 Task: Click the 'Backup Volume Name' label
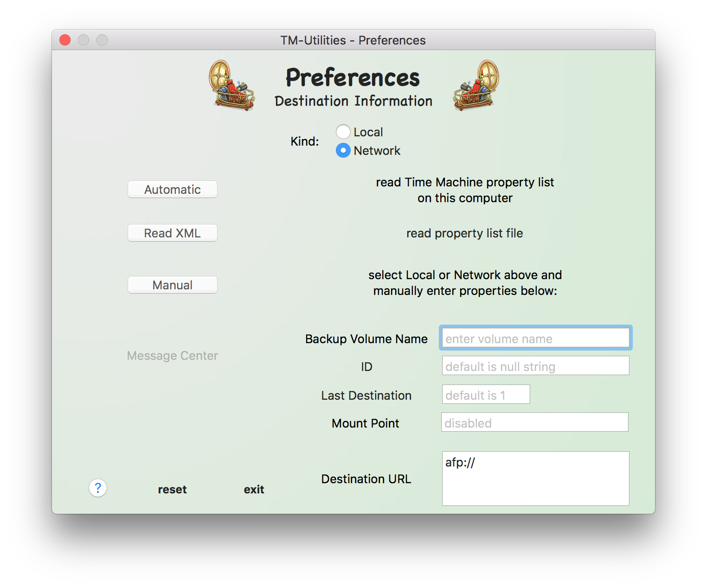pos(366,339)
